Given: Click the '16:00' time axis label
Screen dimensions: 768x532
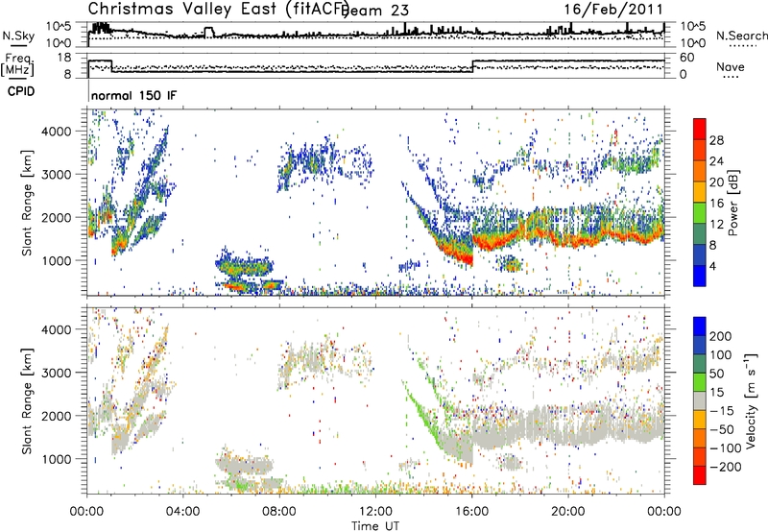Looking at the screenshot, I should [471, 512].
